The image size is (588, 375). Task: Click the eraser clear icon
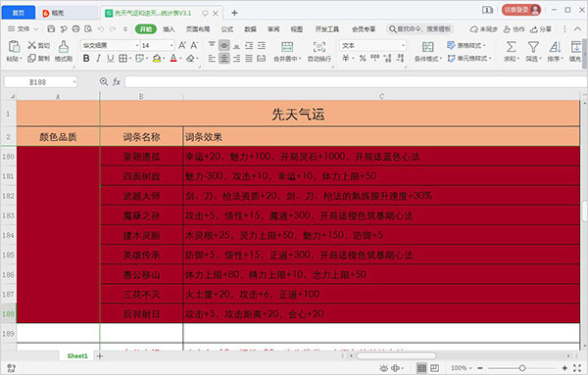coord(190,58)
